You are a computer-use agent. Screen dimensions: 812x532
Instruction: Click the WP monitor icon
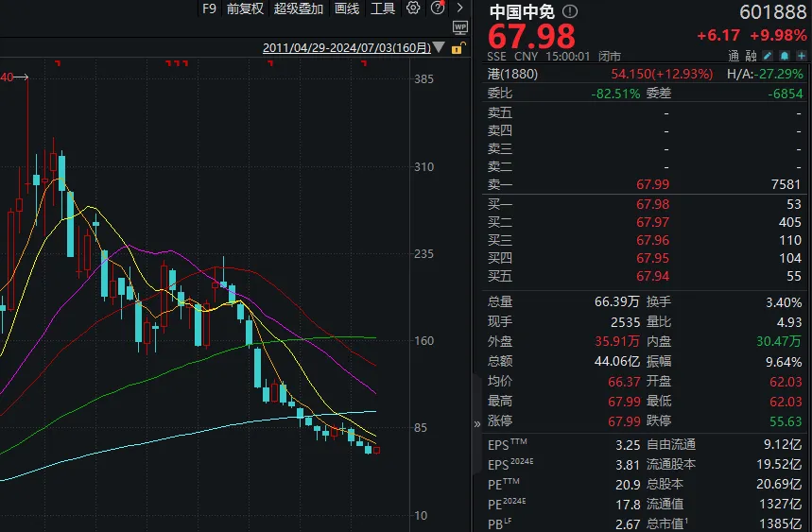tap(459, 27)
